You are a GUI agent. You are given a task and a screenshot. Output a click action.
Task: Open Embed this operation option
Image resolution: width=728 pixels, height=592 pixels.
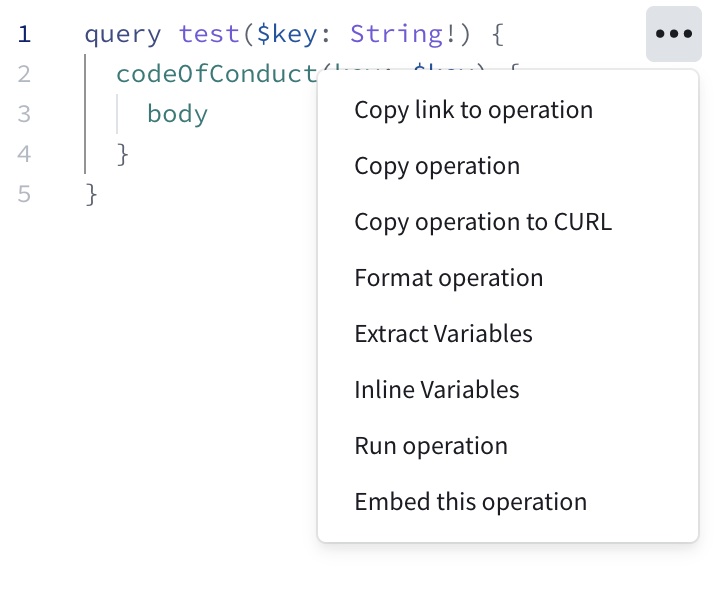tap(470, 502)
